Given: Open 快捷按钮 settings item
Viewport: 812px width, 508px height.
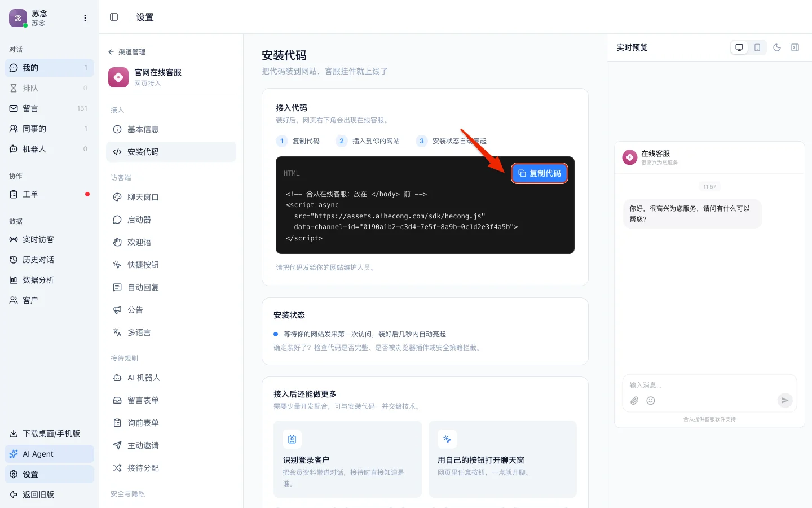Looking at the screenshot, I should pos(171,265).
